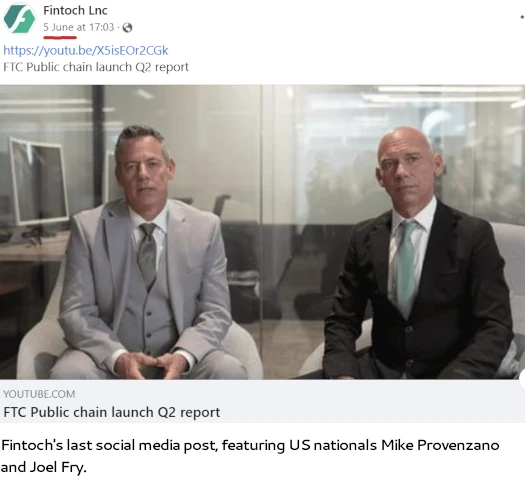Click the mint green tie in the thumbnail
This screenshot has height=477, width=525.
coord(406,266)
